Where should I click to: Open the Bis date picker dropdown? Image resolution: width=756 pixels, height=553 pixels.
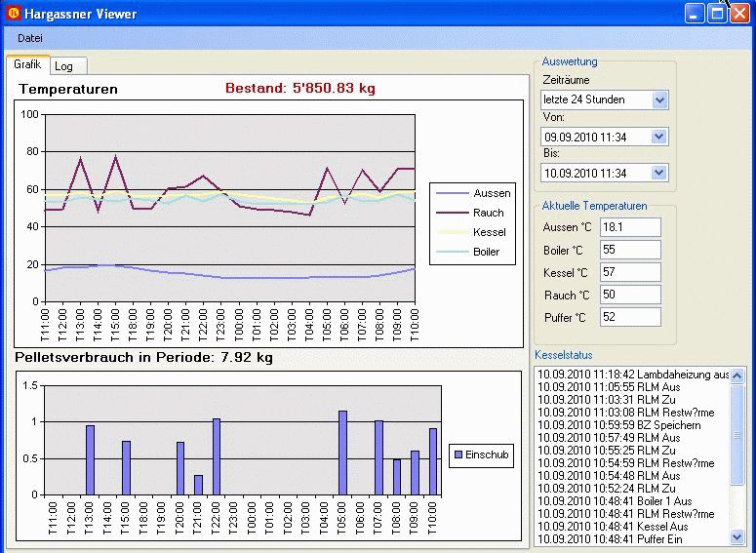[659, 173]
